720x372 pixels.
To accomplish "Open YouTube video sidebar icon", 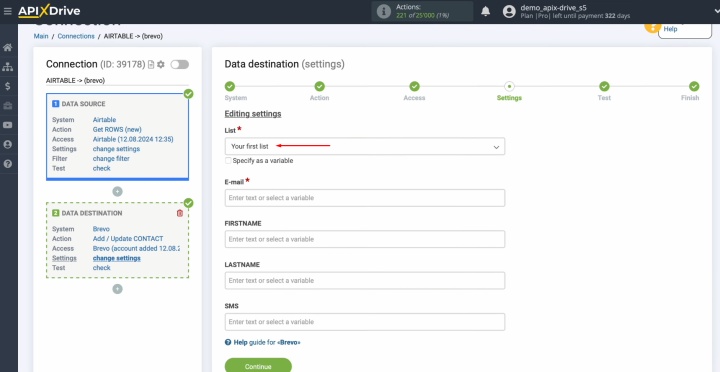I will coord(7,125).
